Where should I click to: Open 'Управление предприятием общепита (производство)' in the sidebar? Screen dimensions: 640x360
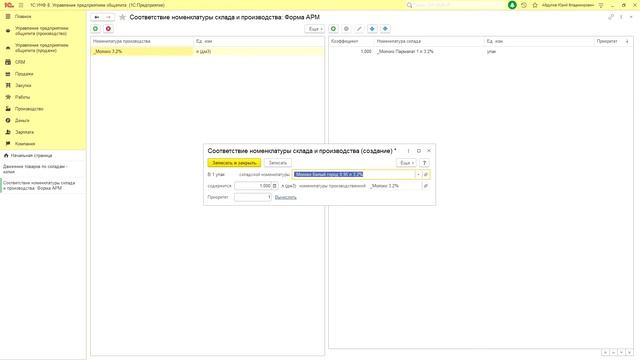41,31
